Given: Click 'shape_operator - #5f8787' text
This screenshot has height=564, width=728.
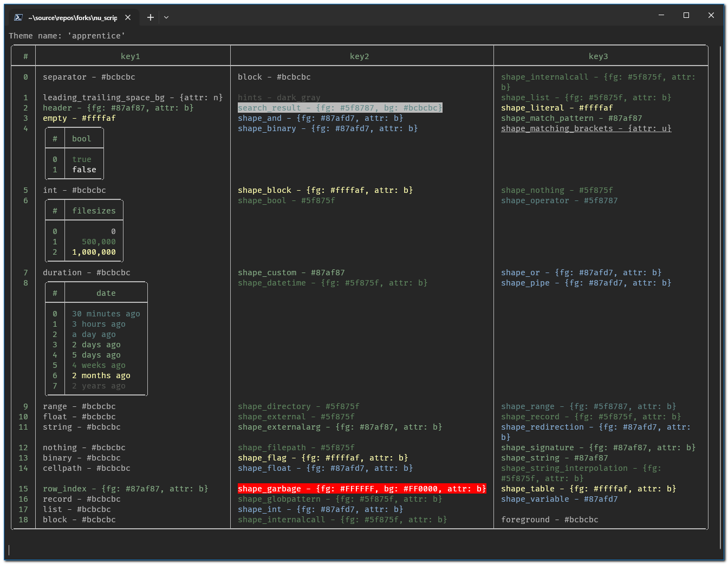Looking at the screenshot, I should point(560,200).
